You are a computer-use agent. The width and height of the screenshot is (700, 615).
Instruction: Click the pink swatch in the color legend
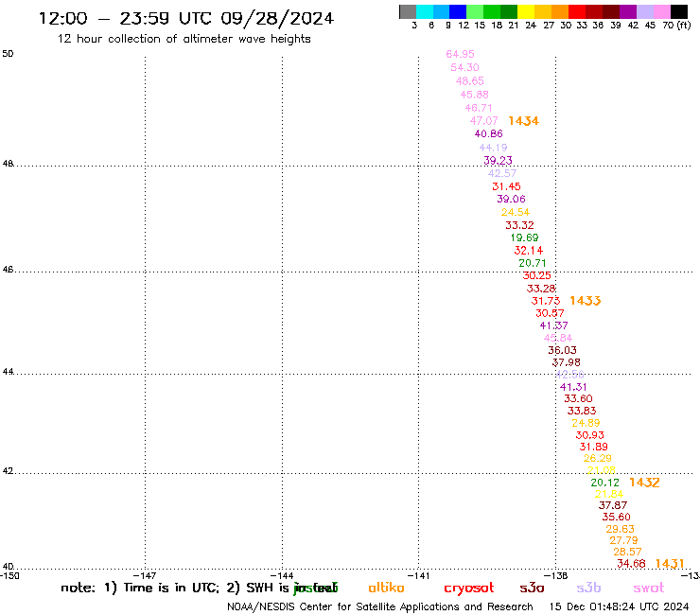(662, 11)
